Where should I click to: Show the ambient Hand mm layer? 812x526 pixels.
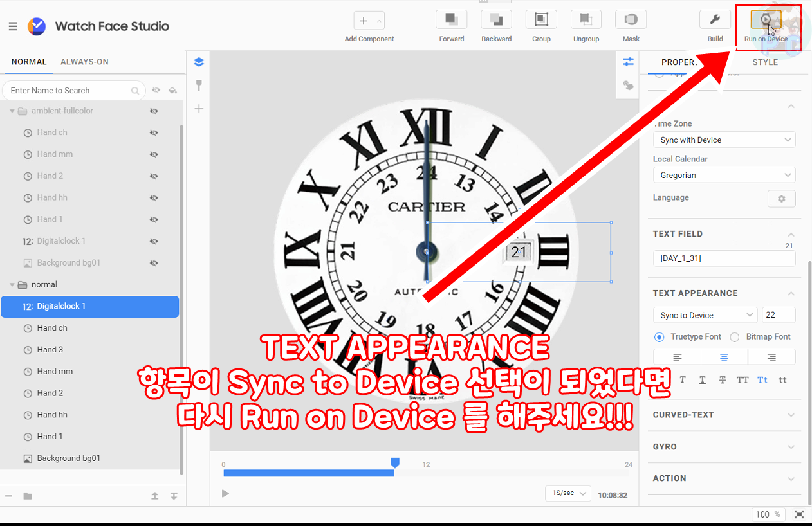154,154
